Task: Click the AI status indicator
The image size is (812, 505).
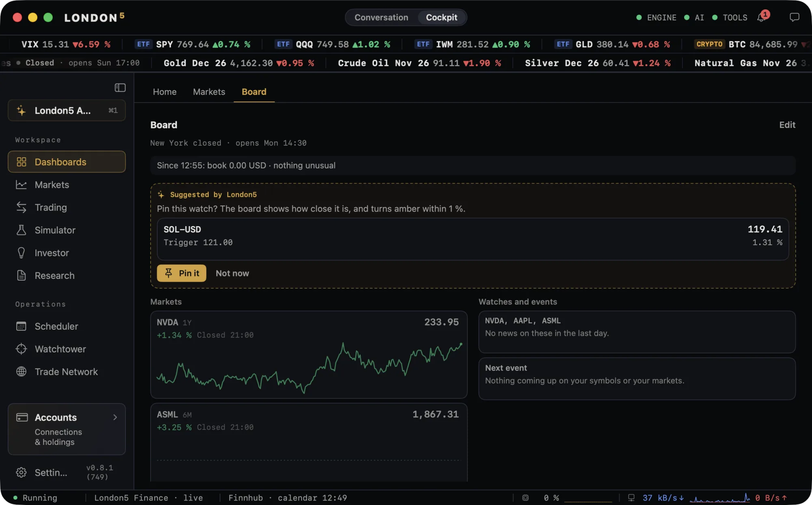Action: point(694,17)
